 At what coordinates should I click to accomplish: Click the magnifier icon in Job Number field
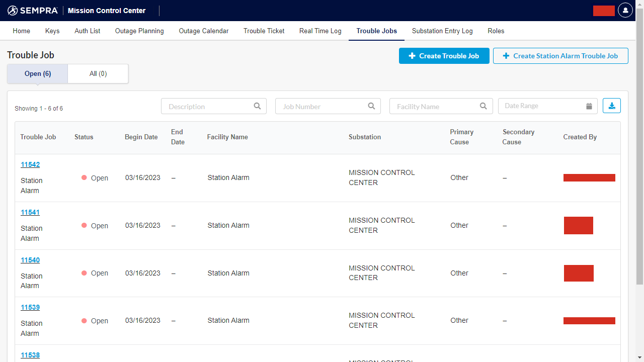coord(371,106)
